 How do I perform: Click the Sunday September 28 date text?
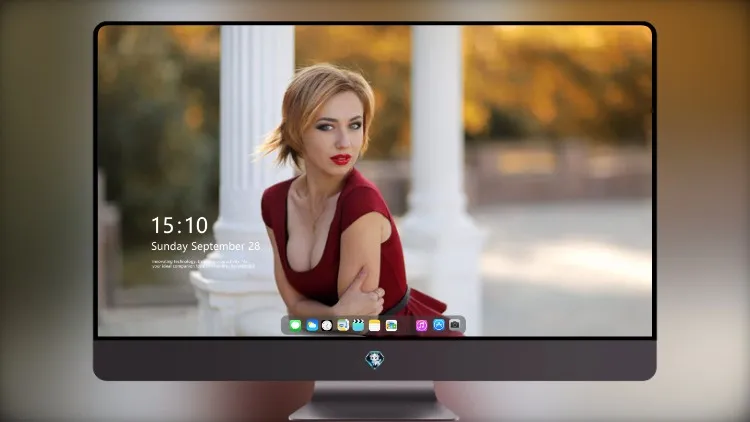pyautogui.click(x=206, y=246)
